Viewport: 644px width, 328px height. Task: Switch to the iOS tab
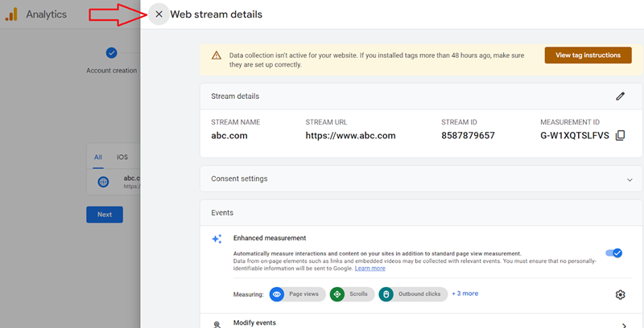click(122, 157)
